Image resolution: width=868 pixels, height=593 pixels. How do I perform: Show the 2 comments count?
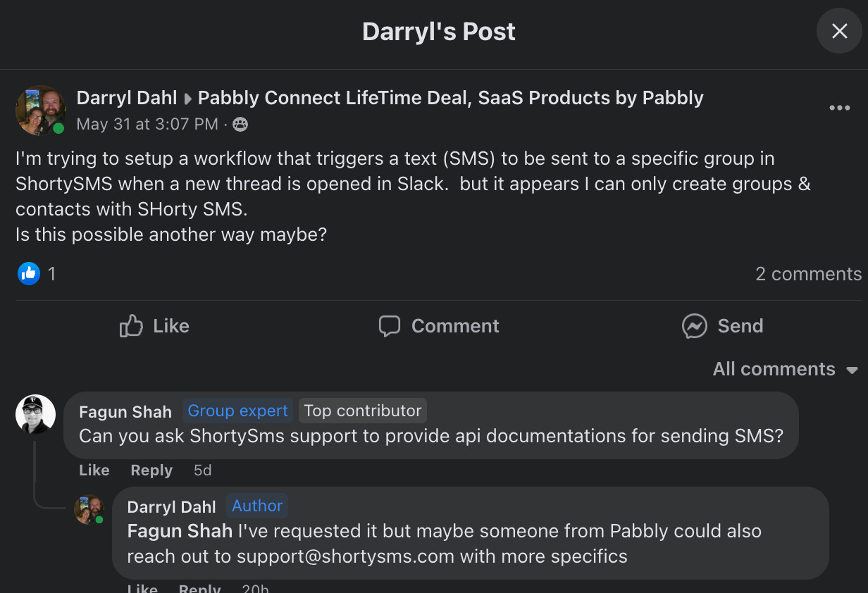808,274
